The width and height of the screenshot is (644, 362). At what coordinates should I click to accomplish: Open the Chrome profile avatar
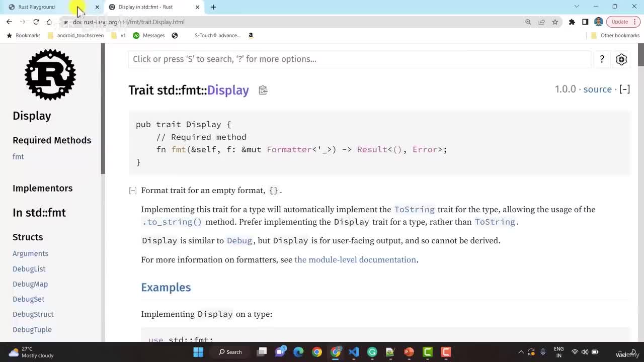598,22
